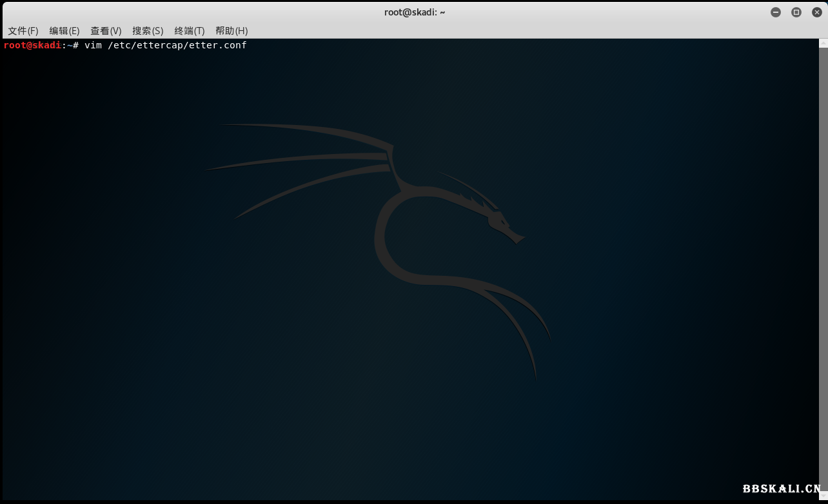Screen dimensions: 828x504
Task: Click the word vim in the command
Action: click(x=93, y=45)
